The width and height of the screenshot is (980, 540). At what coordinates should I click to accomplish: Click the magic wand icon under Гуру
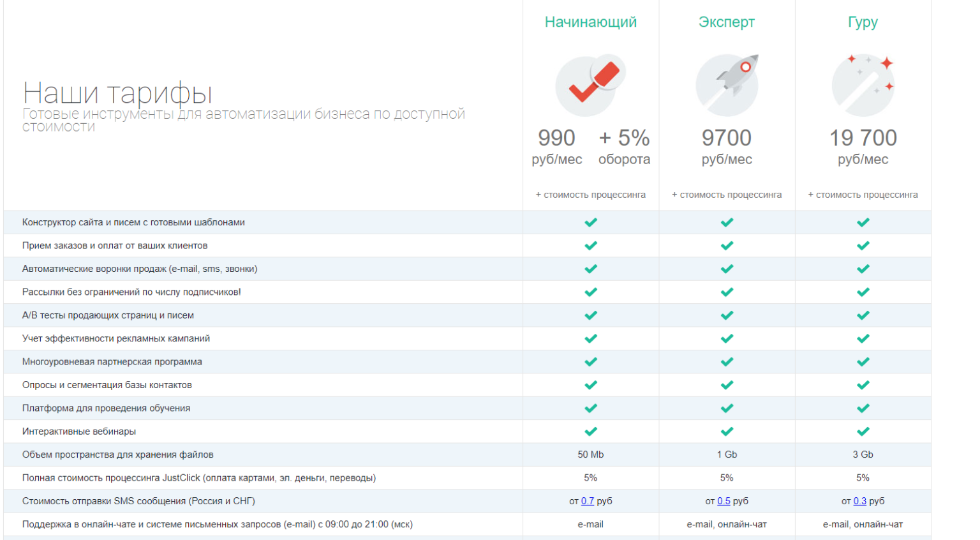coord(863,85)
